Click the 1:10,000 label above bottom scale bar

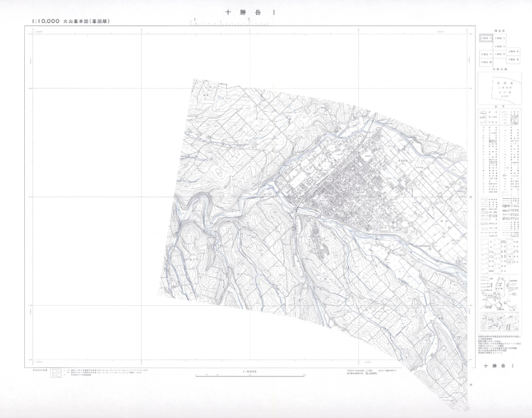250,372
